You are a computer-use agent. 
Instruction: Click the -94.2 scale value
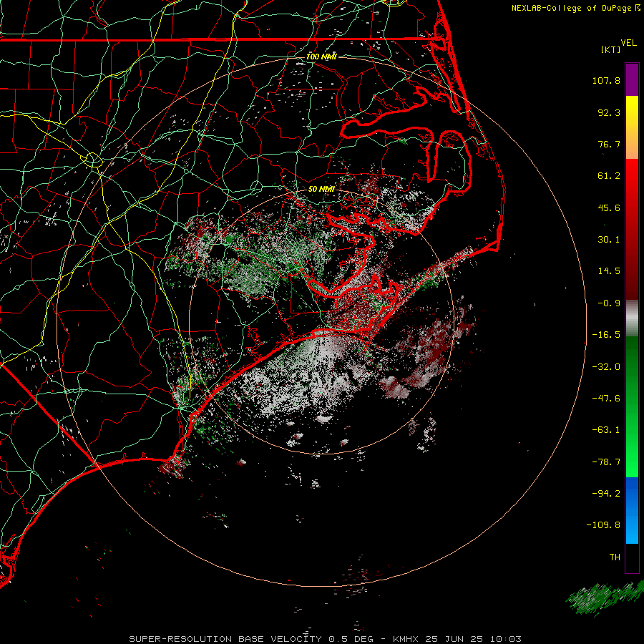[x=606, y=494]
